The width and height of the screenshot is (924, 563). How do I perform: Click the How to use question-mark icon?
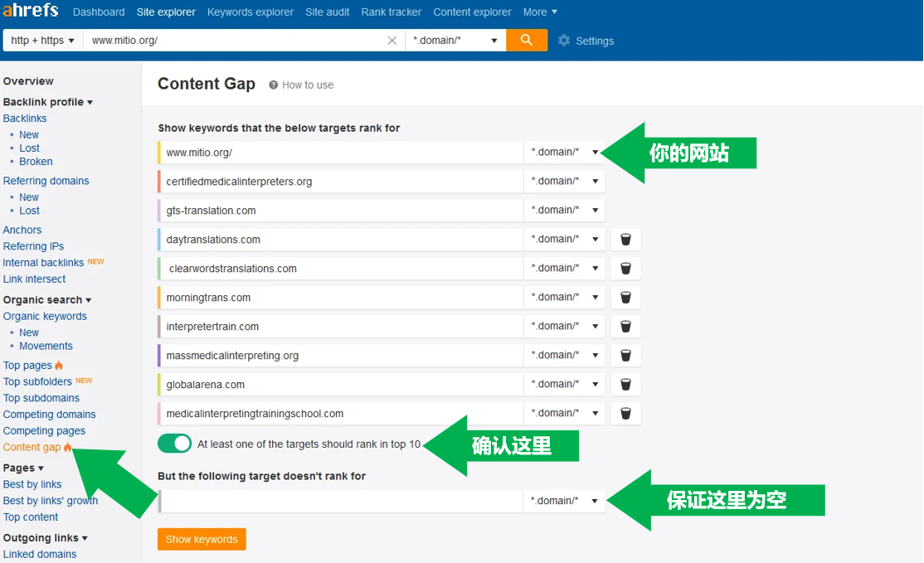pyautogui.click(x=274, y=85)
